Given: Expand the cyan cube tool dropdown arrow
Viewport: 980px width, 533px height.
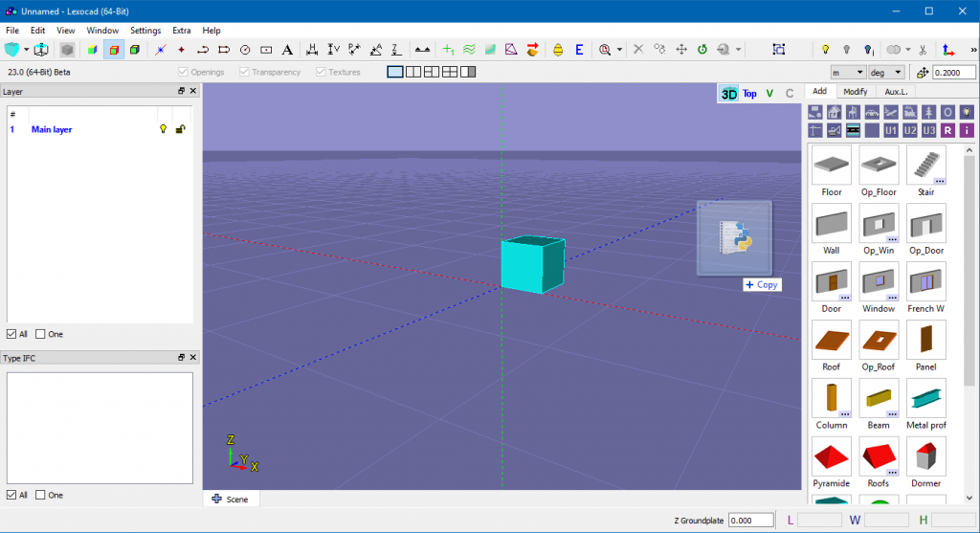Looking at the screenshot, I should point(26,50).
